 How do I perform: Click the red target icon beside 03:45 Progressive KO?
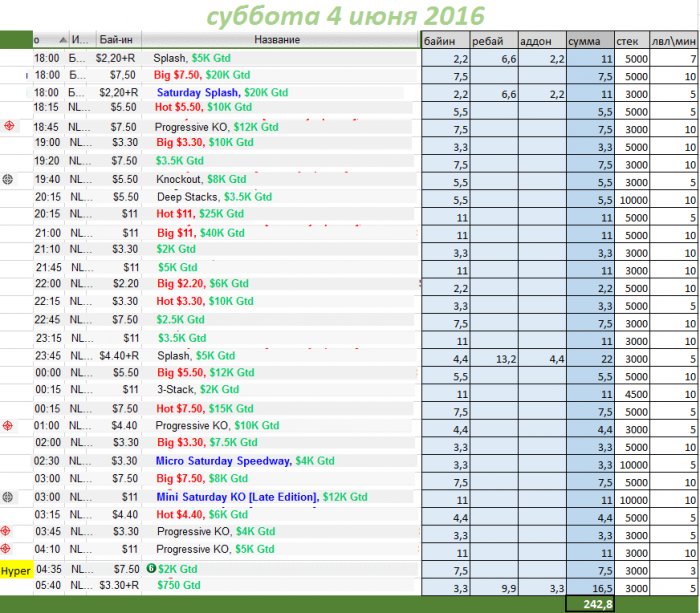(5, 531)
